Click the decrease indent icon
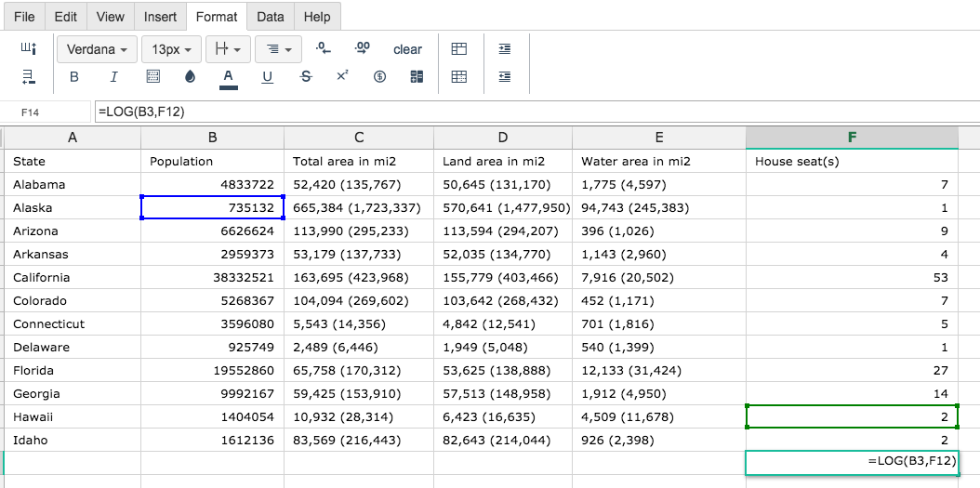 (x=505, y=77)
